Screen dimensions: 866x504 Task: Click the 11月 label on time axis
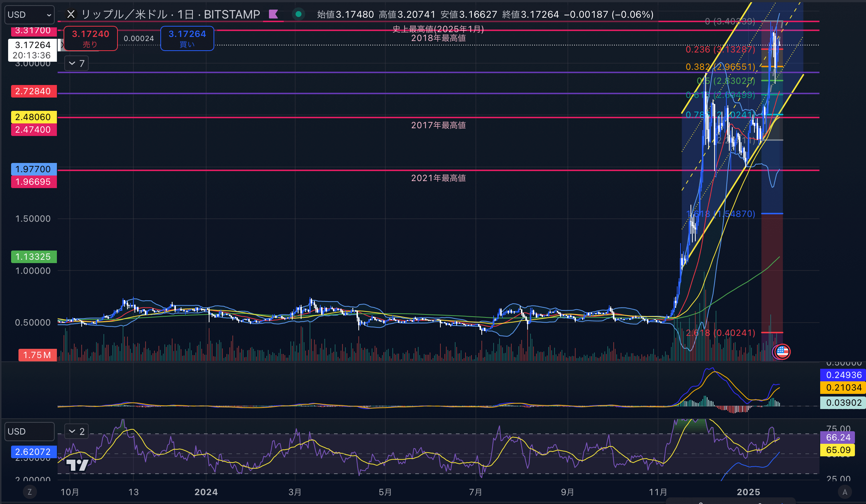[x=658, y=492]
